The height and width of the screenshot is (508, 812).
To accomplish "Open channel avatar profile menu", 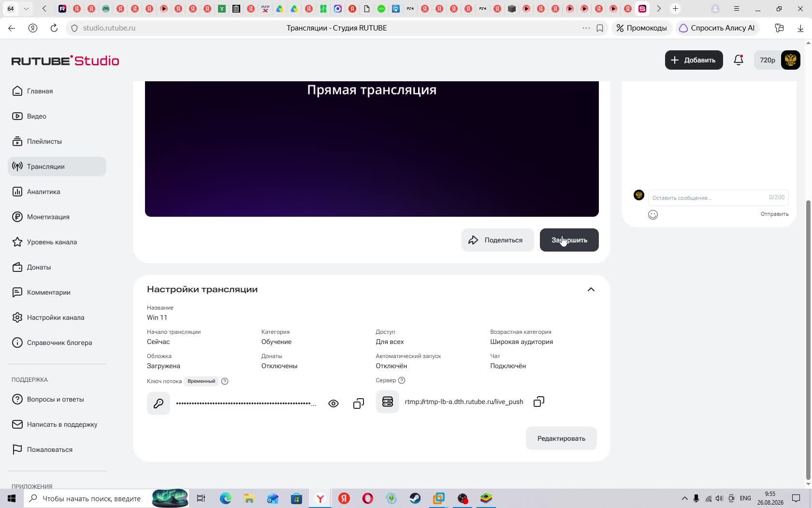I will coord(791,60).
